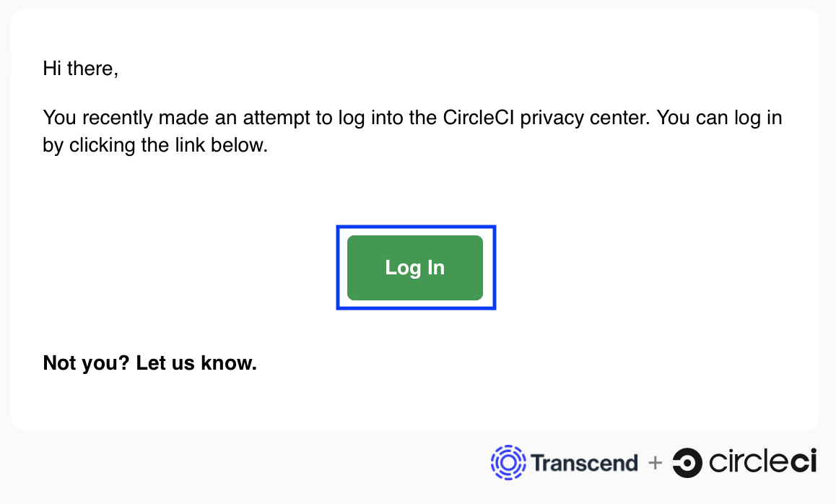Click the word "Hi" in the greeting
The width and height of the screenshot is (836, 504).
point(52,69)
